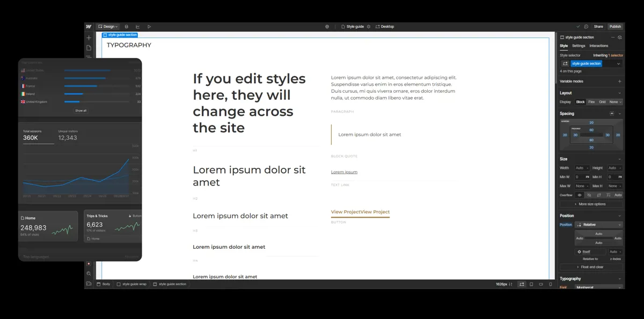Open the Pages panel icon
644x319 pixels.
tap(89, 48)
